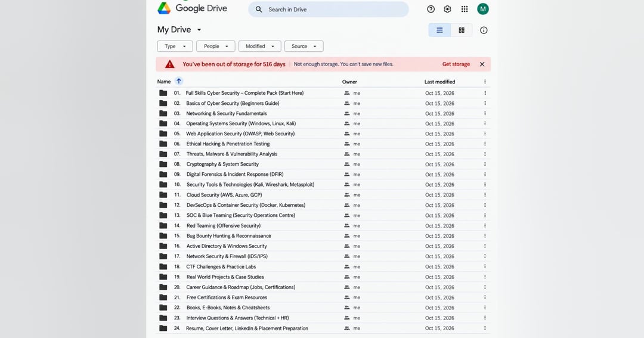The image size is (644, 338).
Task: Click the Google Drive logo
Action: coord(164,8)
